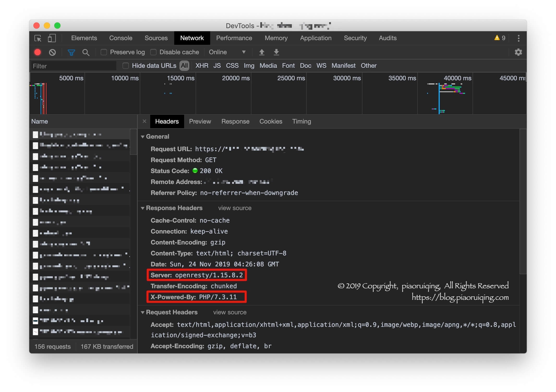This screenshot has width=556, height=392.
Task: Click the headers pane vertical scrollbar
Action: pos(523,201)
